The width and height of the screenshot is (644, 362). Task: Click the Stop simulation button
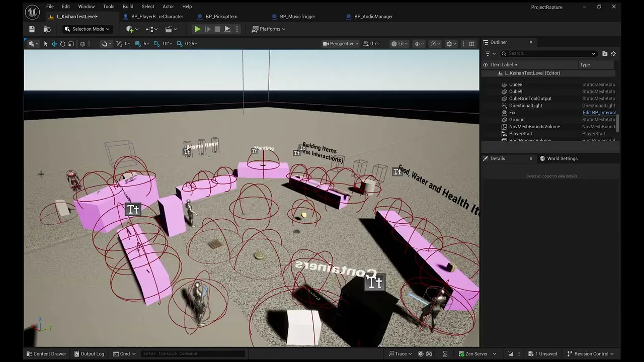tap(217, 29)
